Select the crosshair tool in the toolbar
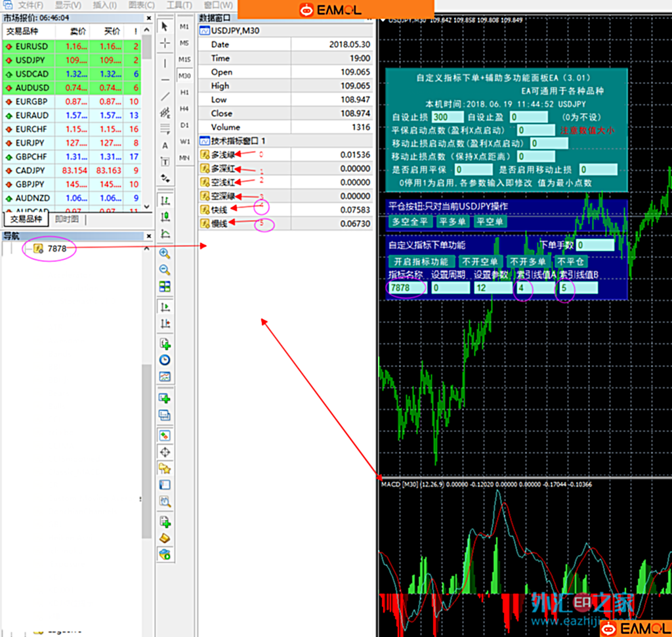The image size is (672, 637). tap(165, 43)
